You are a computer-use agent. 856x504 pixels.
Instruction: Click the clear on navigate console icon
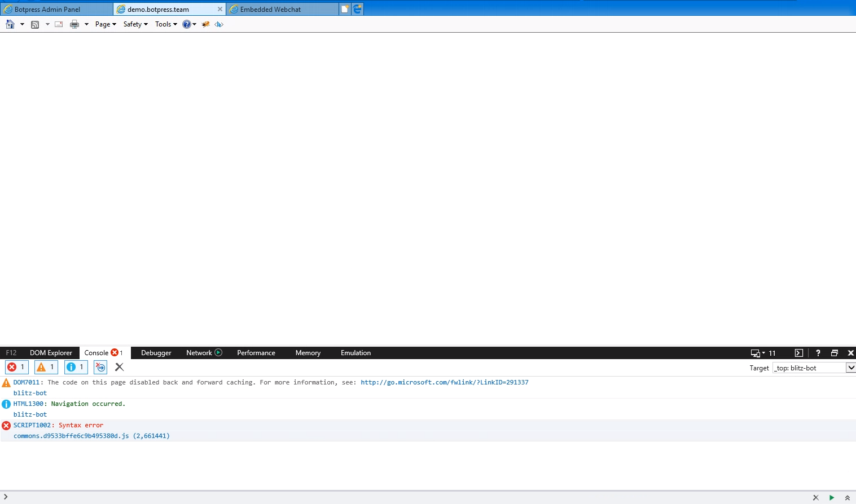coord(100,367)
